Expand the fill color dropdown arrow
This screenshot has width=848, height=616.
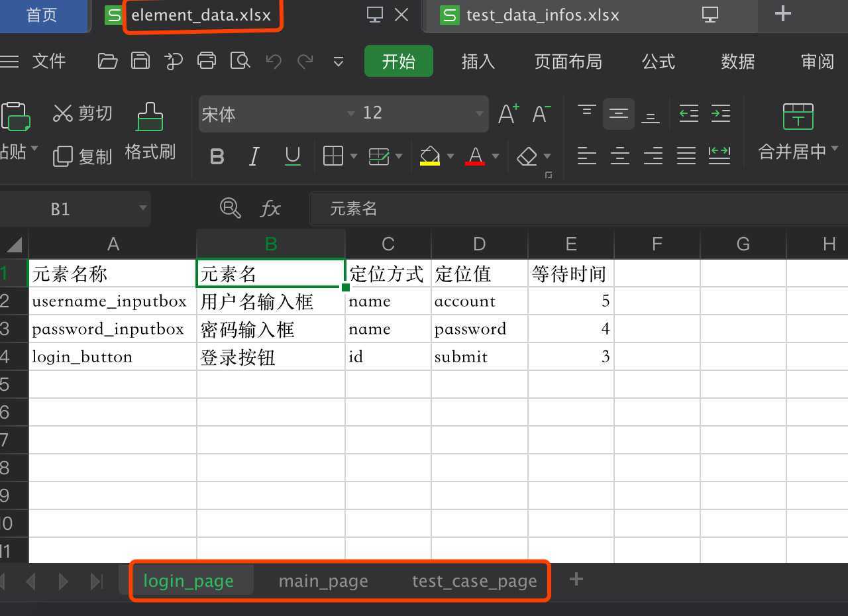[x=450, y=156]
